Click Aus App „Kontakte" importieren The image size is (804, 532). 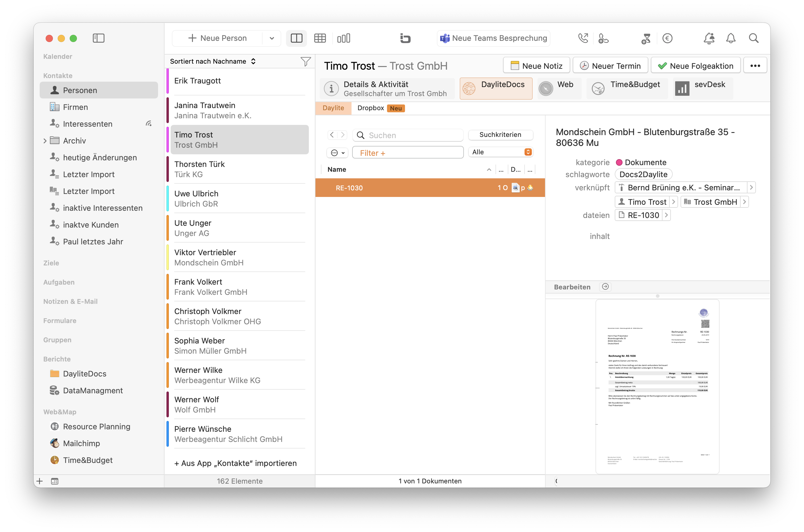point(235,463)
